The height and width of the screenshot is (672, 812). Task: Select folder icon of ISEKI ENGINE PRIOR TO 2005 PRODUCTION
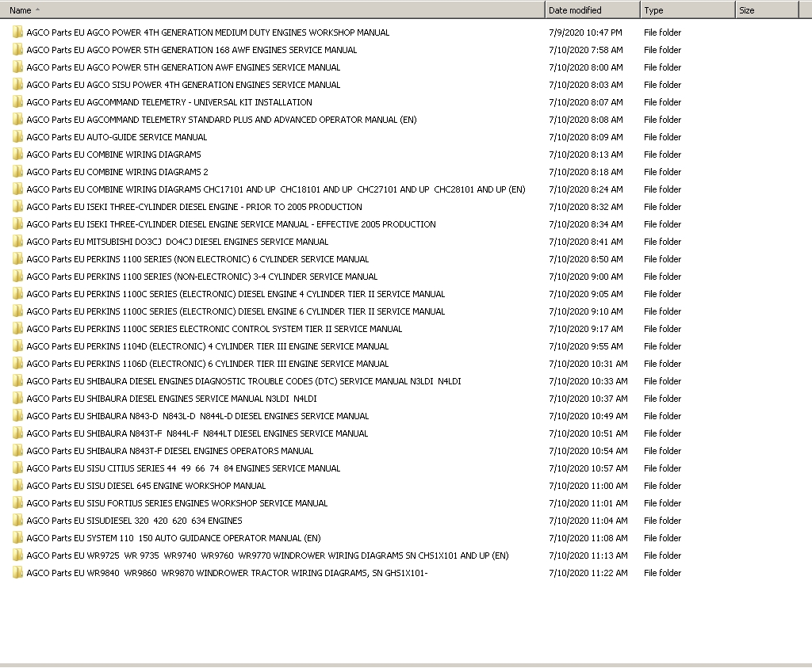17,207
